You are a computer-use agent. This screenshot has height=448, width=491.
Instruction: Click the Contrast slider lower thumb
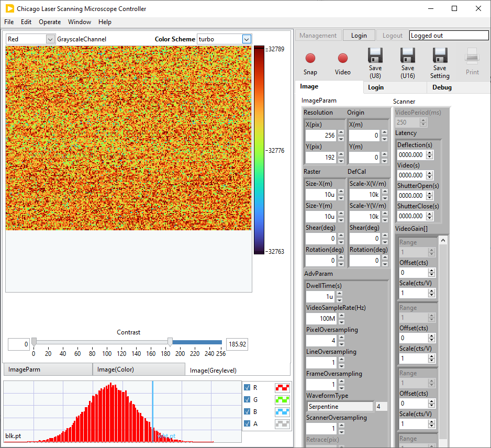click(34, 342)
